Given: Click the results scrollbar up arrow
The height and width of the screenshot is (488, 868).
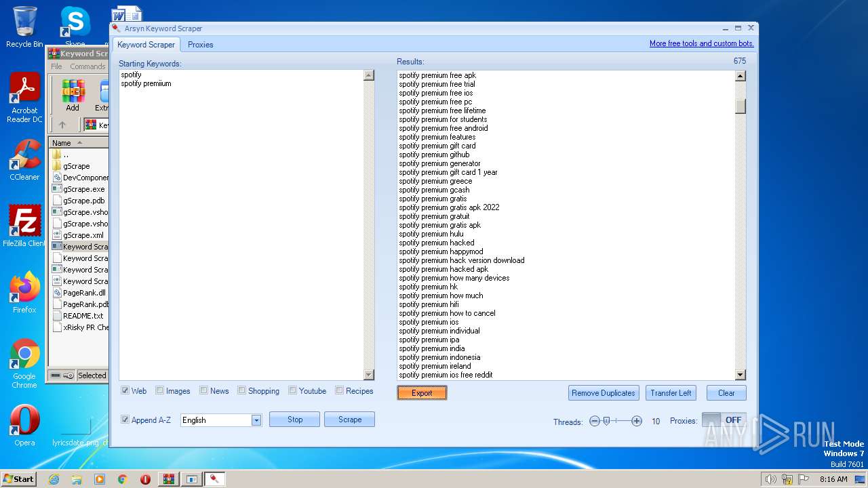Looking at the screenshot, I should coord(741,76).
